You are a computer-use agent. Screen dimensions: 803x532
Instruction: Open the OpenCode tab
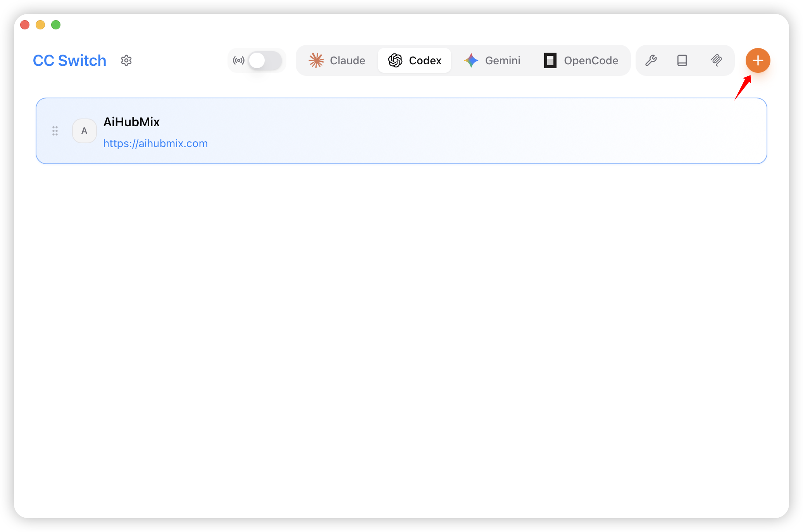[x=581, y=60]
